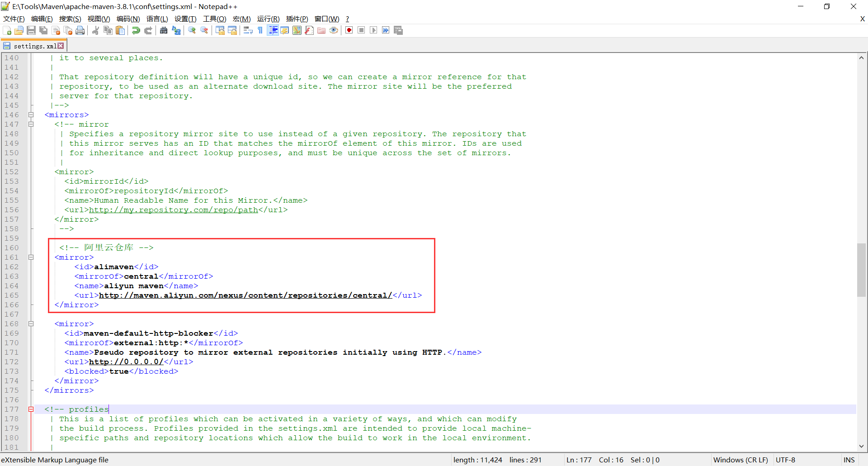868x466 pixels.
Task: Open the 工具(O) menu
Action: point(215,19)
